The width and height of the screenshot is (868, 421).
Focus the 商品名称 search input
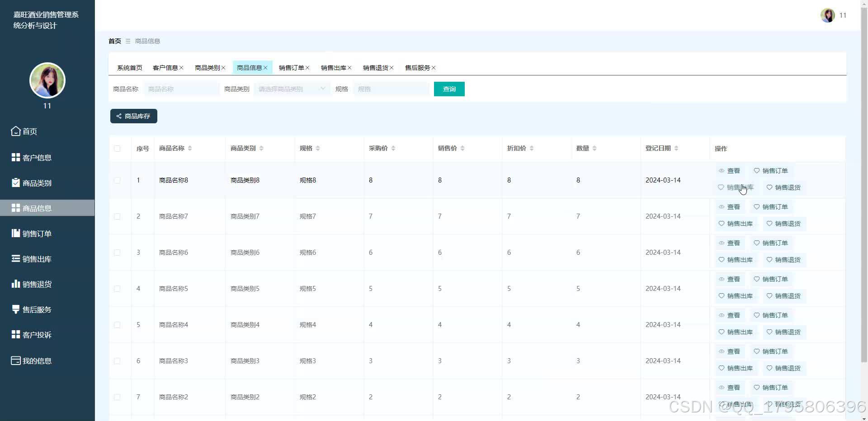[x=181, y=89]
